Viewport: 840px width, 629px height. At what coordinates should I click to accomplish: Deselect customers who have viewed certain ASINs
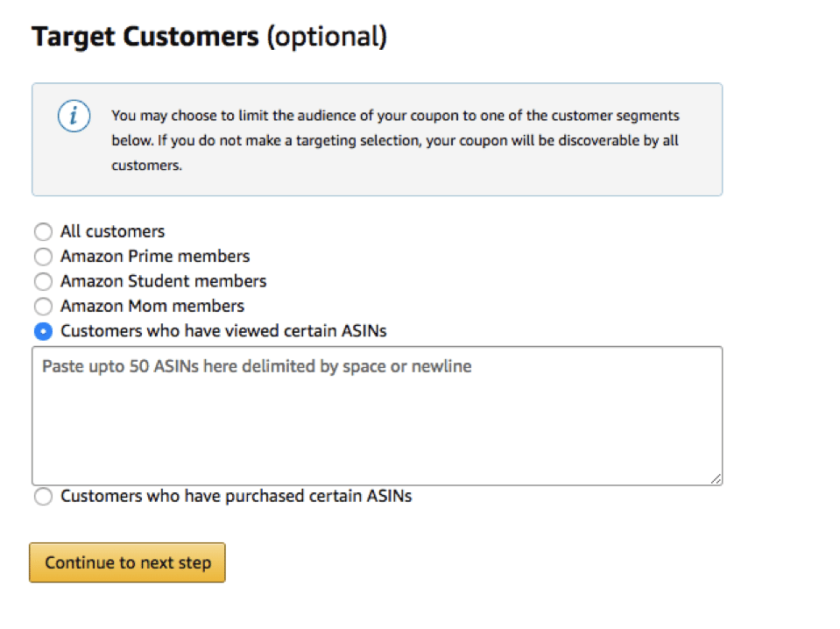43,331
